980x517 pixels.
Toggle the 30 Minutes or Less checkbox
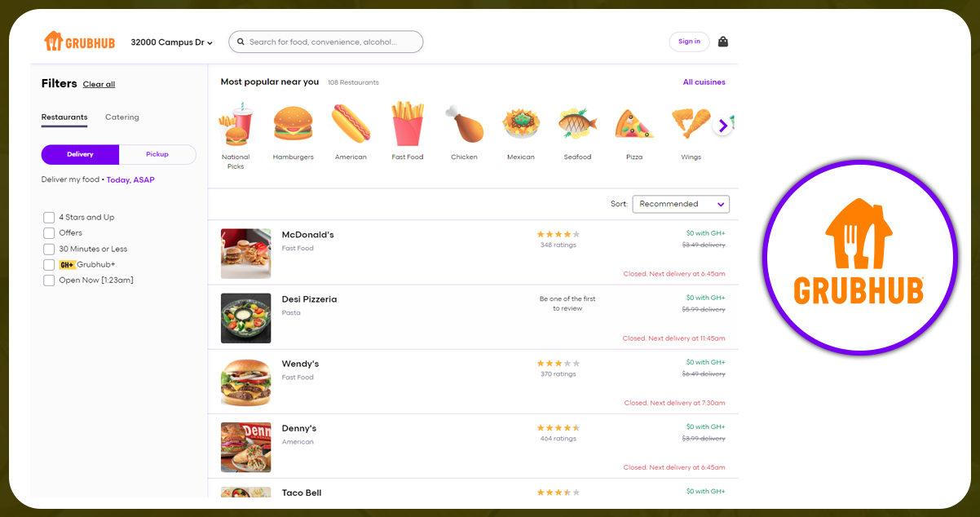tap(50, 249)
